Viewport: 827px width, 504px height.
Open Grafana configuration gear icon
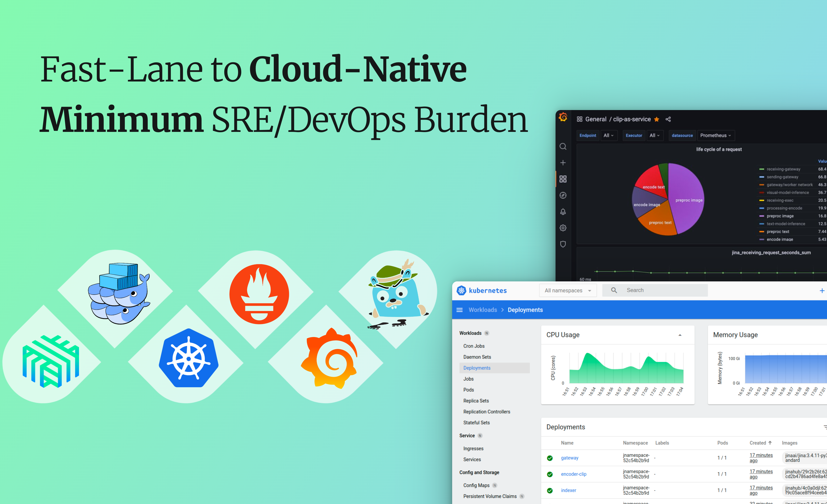pos(563,228)
